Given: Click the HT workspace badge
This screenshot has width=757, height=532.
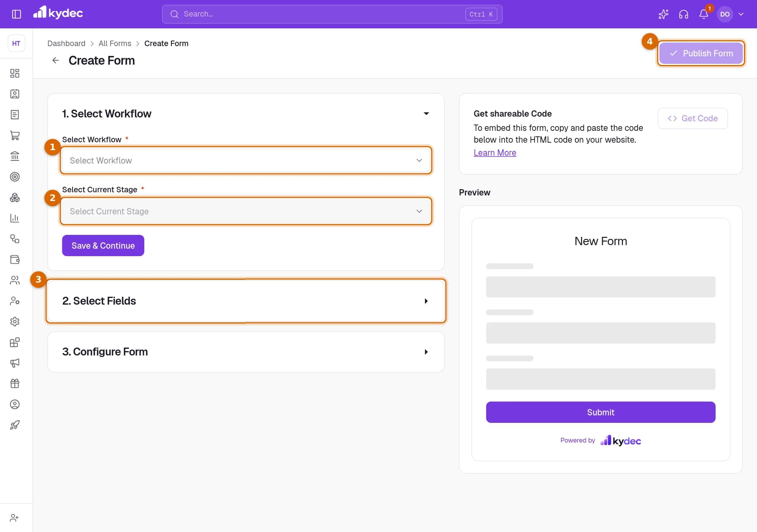Looking at the screenshot, I should pyautogui.click(x=16, y=43).
